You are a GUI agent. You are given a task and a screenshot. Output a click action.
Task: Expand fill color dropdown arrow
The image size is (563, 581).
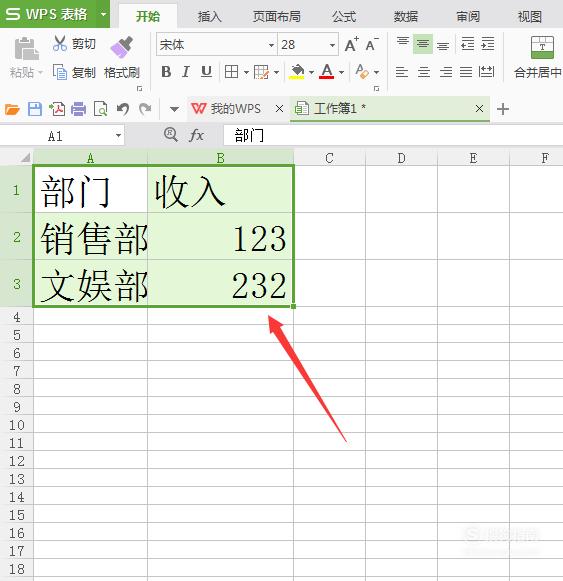tap(311, 72)
